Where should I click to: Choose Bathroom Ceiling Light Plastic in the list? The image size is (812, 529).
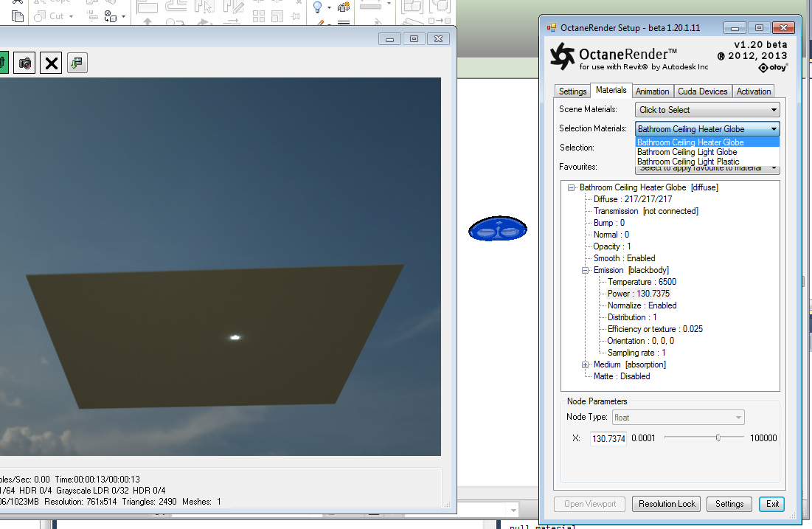707,161
